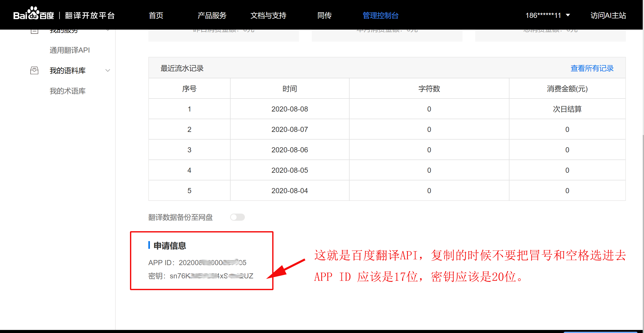The image size is (644, 333).
Task: Select the date cell 2020-08-04
Action: (x=290, y=191)
